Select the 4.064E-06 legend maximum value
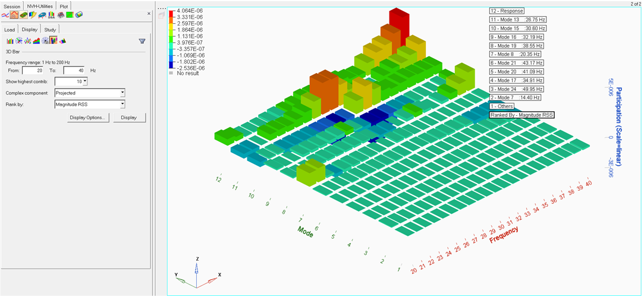The image size is (644, 297). pyautogui.click(x=190, y=11)
